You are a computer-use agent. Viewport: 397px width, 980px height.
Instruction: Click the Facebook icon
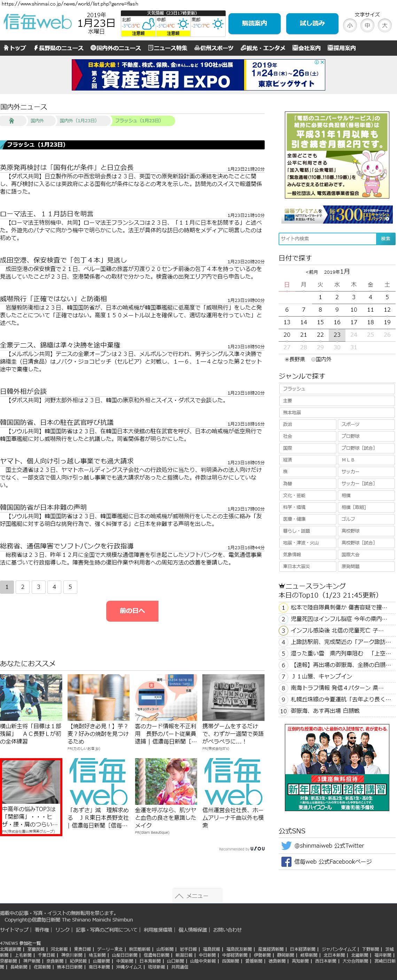click(286, 861)
